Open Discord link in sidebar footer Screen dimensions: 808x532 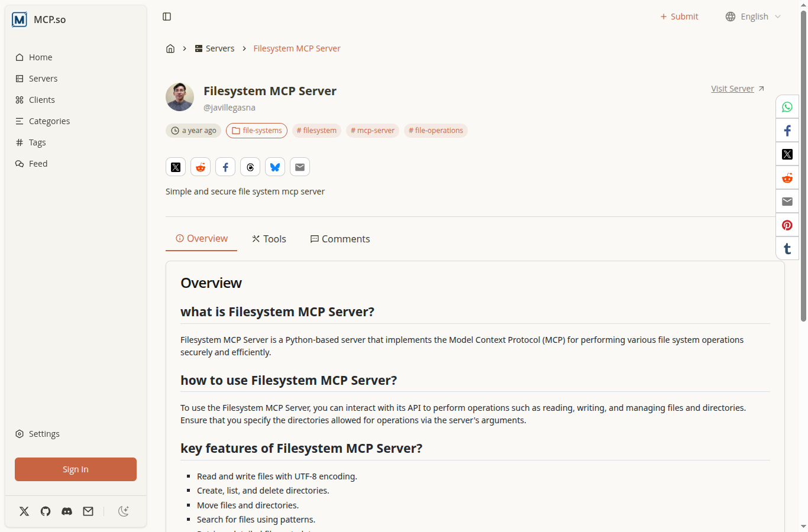point(67,511)
